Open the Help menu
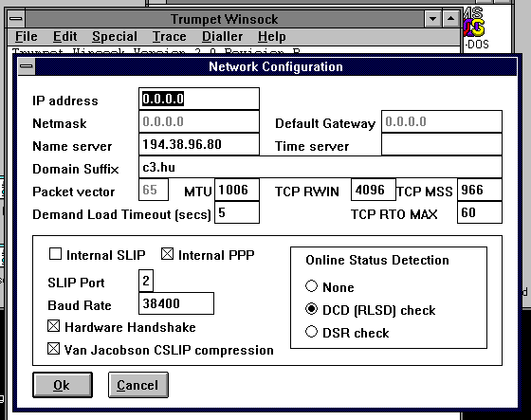The height and width of the screenshot is (420, 531). coord(271,36)
